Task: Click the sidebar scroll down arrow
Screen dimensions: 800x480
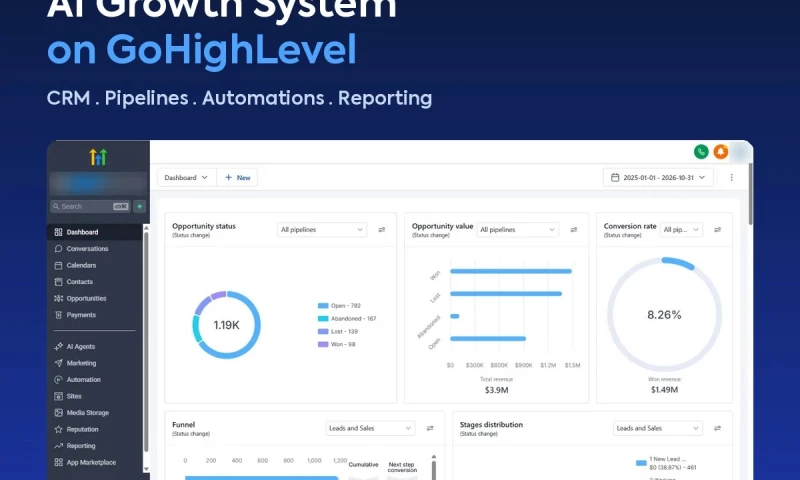Action: point(146,469)
